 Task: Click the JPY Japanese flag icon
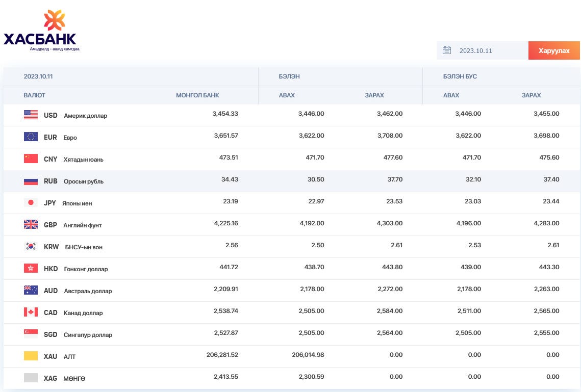click(31, 202)
